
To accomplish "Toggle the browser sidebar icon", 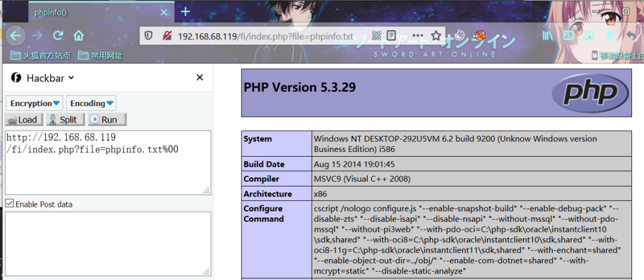I will click(568, 36).
